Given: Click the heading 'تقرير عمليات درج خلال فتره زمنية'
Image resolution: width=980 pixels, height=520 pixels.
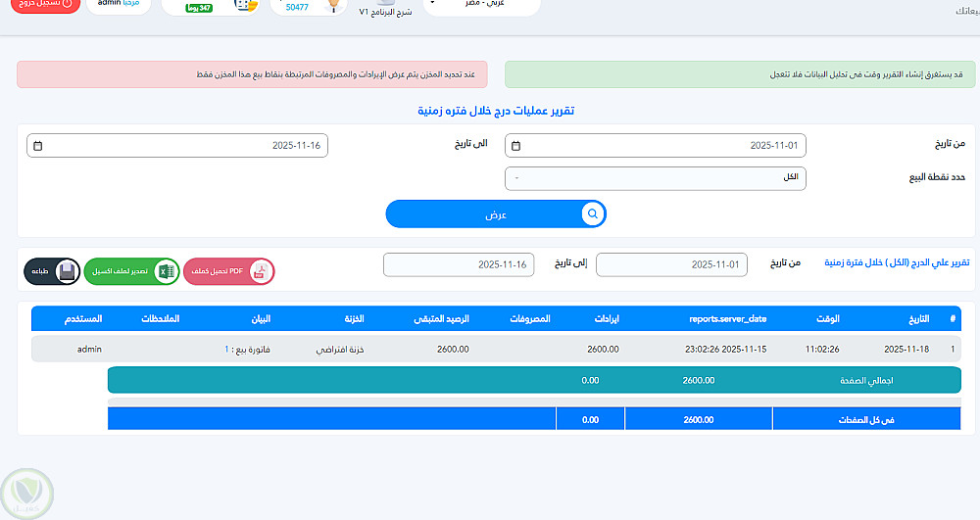Looking at the screenshot, I should pos(496,111).
